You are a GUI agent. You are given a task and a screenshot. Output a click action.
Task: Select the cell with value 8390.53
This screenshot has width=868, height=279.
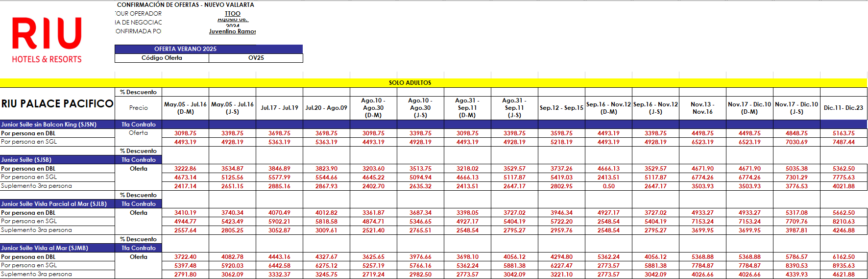pos(797,266)
